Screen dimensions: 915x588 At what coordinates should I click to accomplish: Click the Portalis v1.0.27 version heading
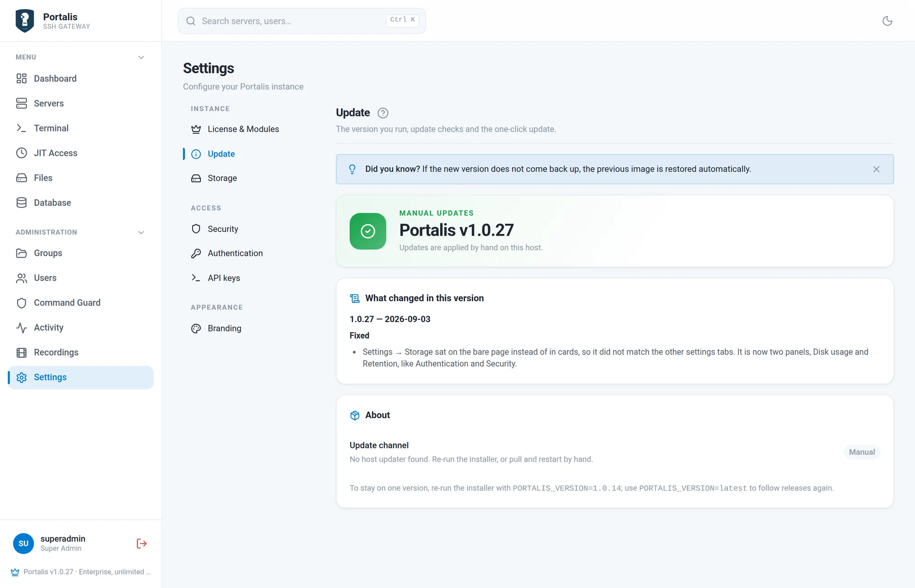pyautogui.click(x=456, y=230)
